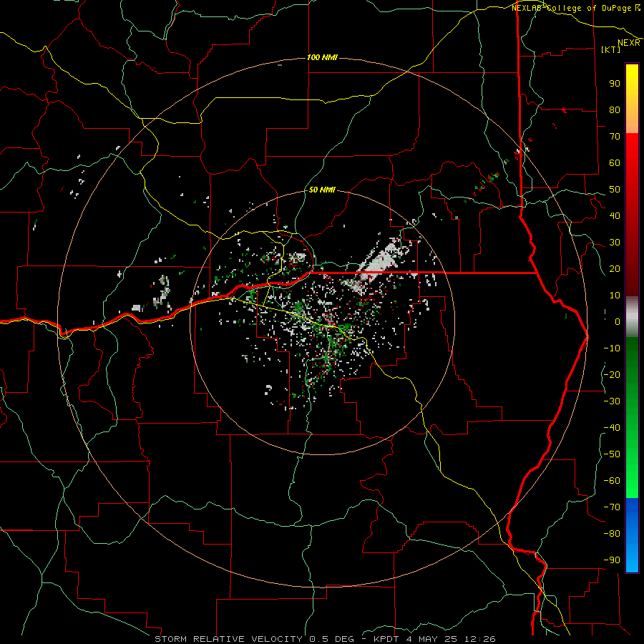Viewport: 644px width, 644px height.
Task: Click the NEXLAB College of DuPage watermark
Action: coord(575,8)
